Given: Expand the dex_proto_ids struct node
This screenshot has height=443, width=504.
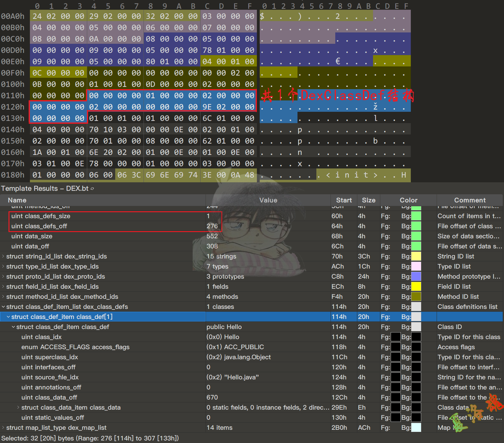Looking at the screenshot, I should click(3, 276).
